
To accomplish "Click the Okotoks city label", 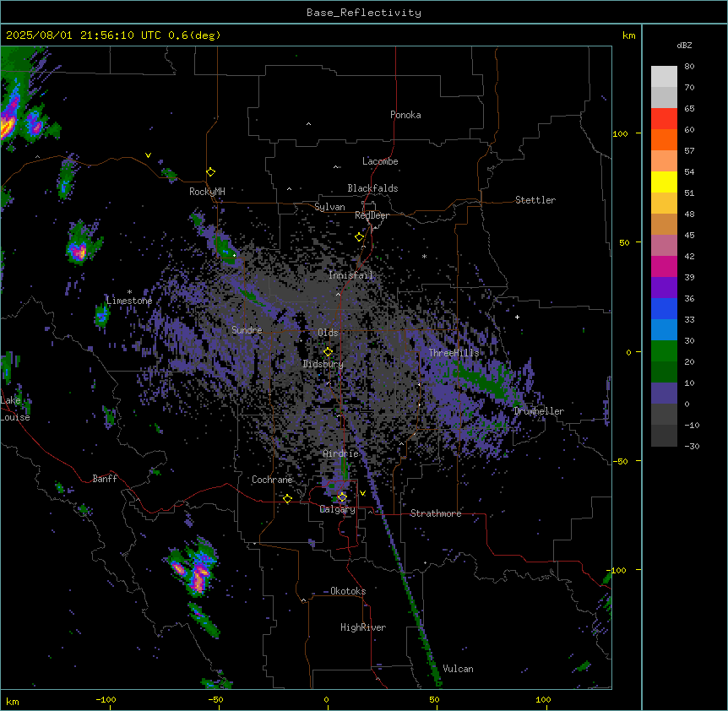I will click(348, 591).
